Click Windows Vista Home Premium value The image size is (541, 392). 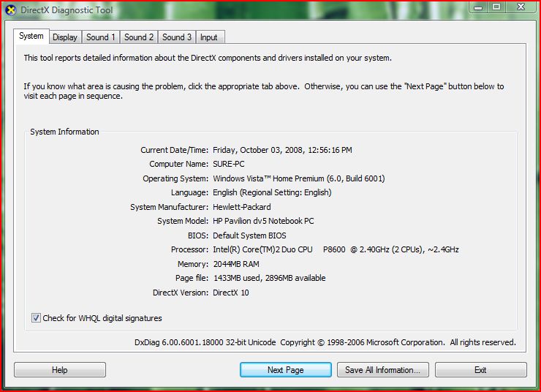coord(299,178)
